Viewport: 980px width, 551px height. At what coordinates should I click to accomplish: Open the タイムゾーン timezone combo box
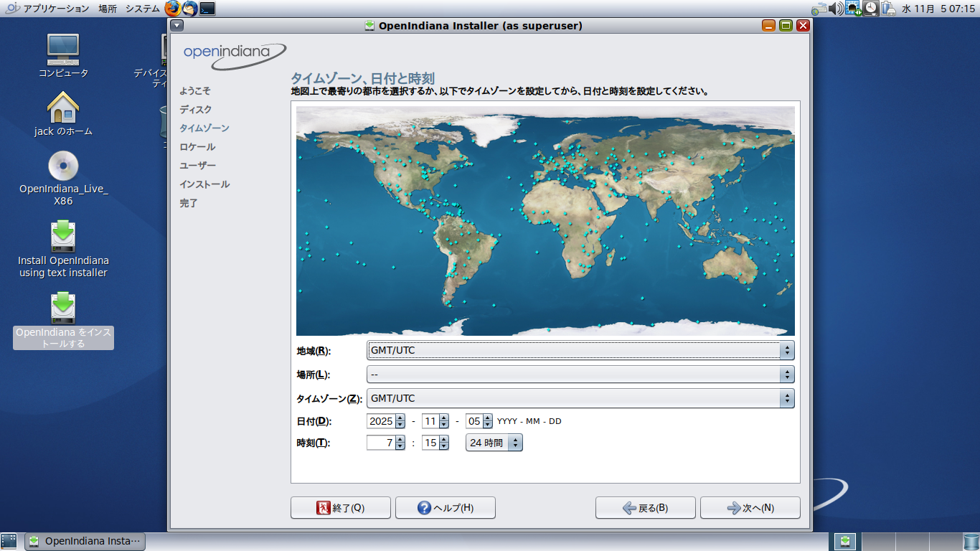[580, 399]
